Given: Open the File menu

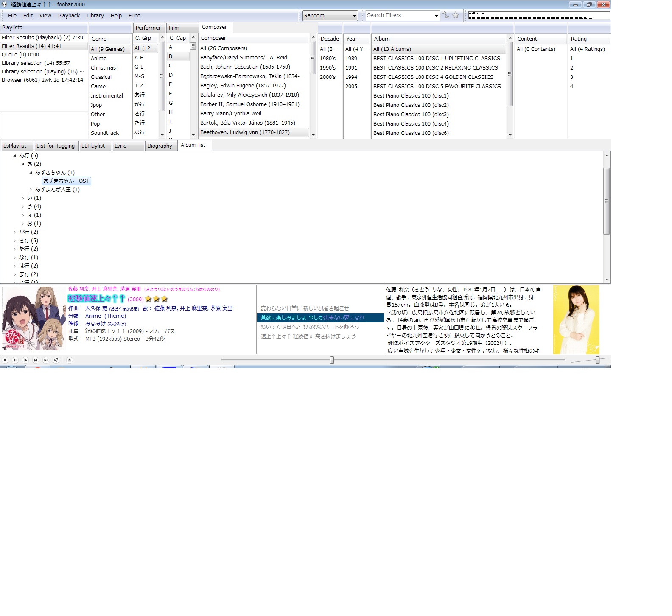Looking at the screenshot, I should coord(12,16).
